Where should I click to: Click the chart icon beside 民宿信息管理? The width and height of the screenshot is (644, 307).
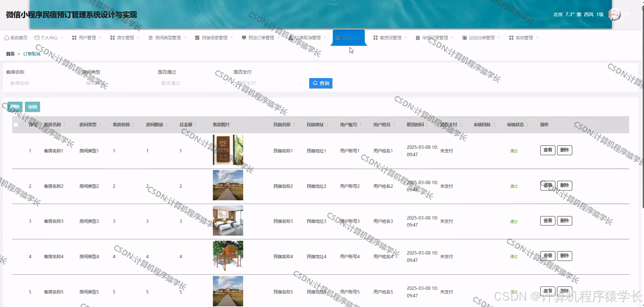197,38
